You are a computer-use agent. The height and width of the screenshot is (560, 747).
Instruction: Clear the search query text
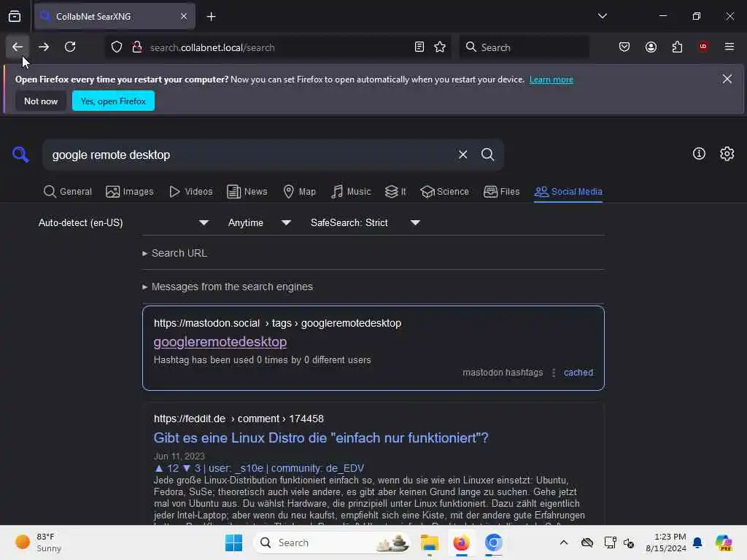click(462, 155)
